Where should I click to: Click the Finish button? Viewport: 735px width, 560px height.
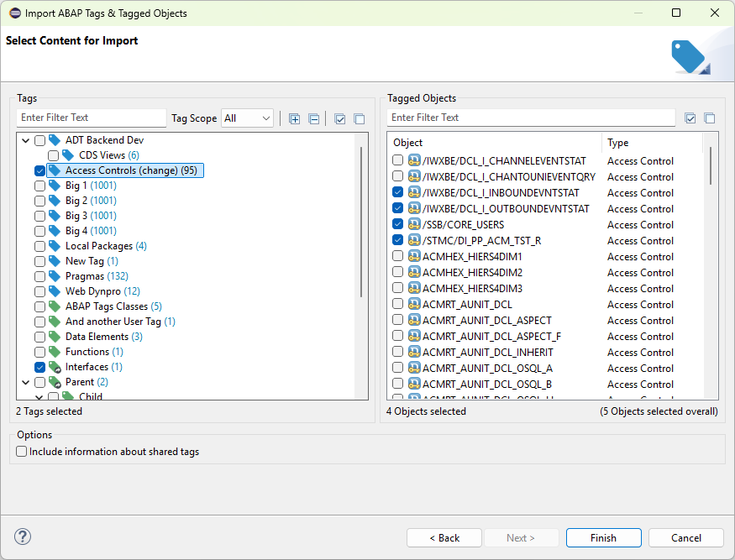(x=603, y=538)
